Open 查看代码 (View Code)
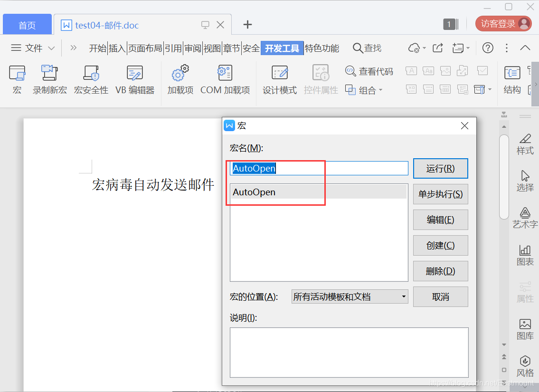 (x=369, y=70)
